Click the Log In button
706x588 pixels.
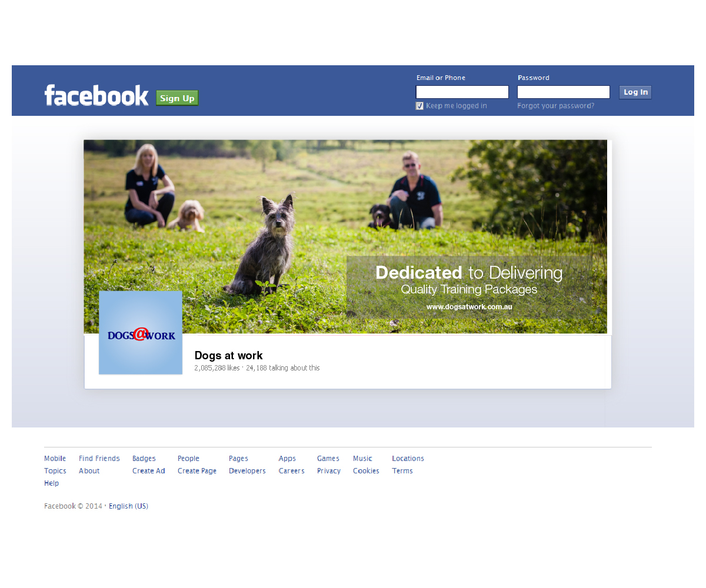(635, 92)
